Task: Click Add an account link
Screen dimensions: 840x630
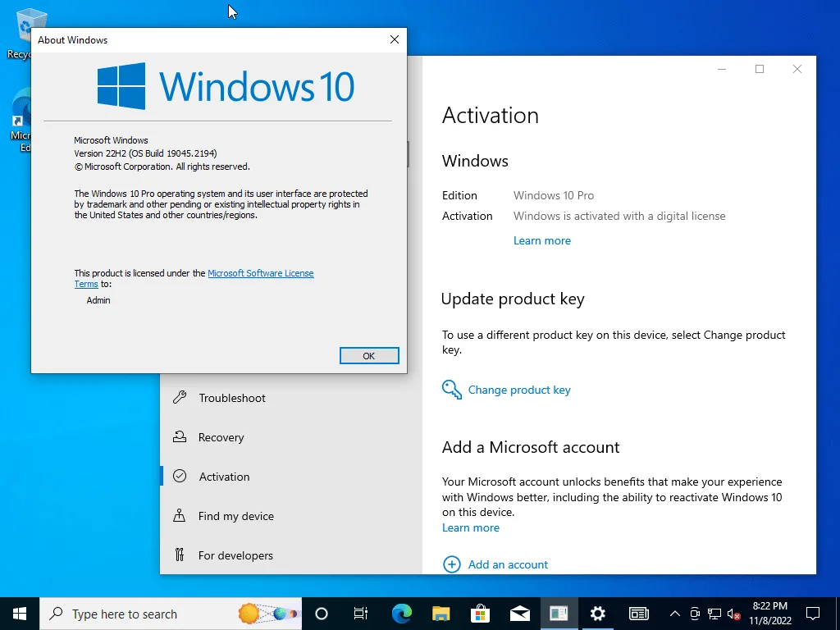Action: tap(508, 564)
